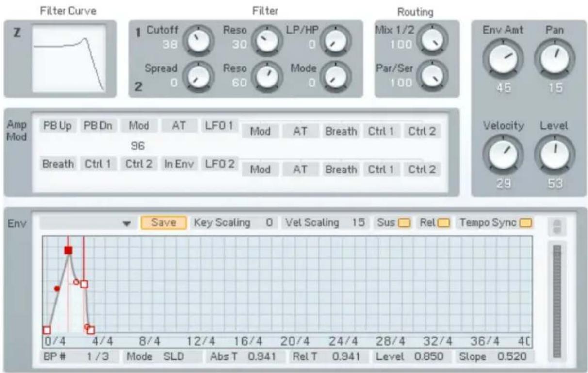The height and width of the screenshot is (373, 588).
Task: Open the envelope preset dropdown
Action: pos(87,223)
